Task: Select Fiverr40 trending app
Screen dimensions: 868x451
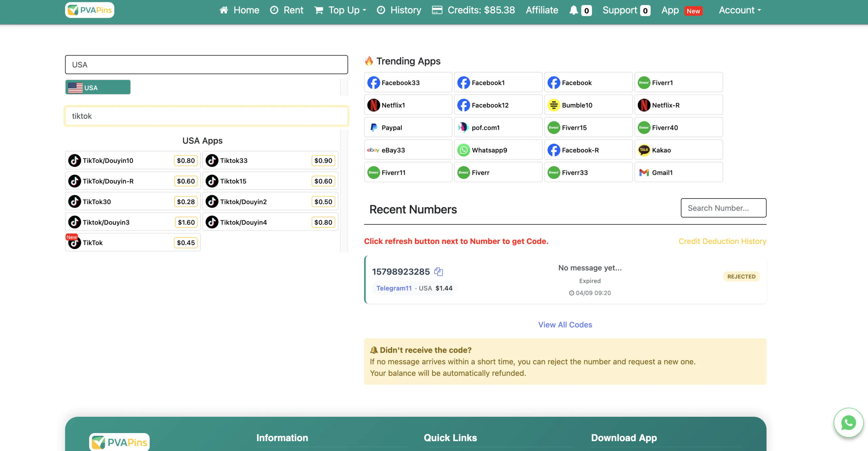Action: point(678,127)
